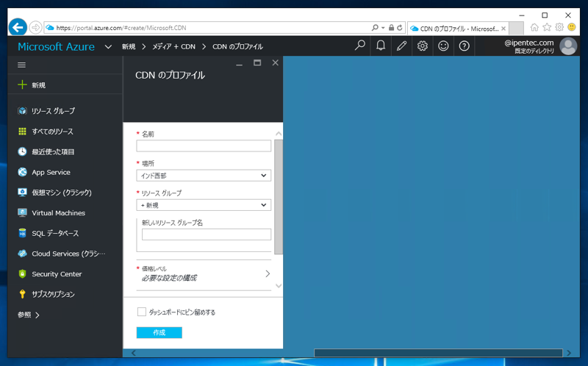Collapse the sidebar with hamburger icon
The height and width of the screenshot is (366, 588).
pos(22,65)
